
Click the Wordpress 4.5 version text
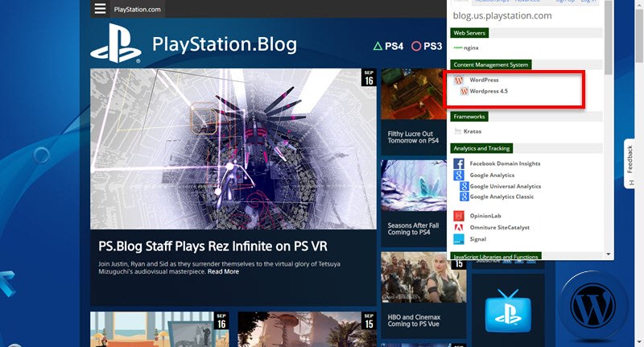pyautogui.click(x=489, y=91)
